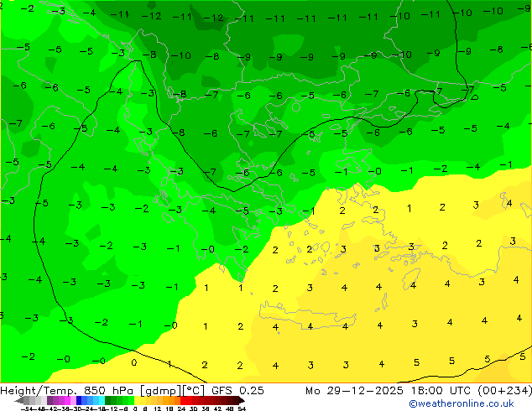Screen dimensions: 532x411
Task: Click the 'GFS 0.25' model label
Action: point(237,390)
